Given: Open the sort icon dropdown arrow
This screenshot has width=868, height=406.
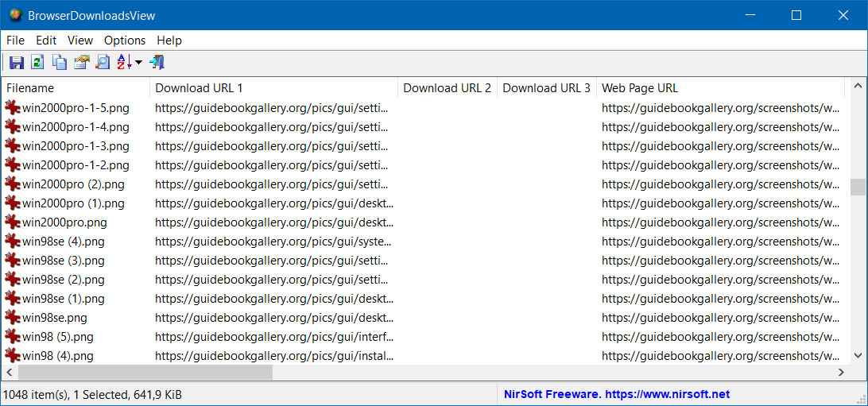Looking at the screenshot, I should pos(138,63).
